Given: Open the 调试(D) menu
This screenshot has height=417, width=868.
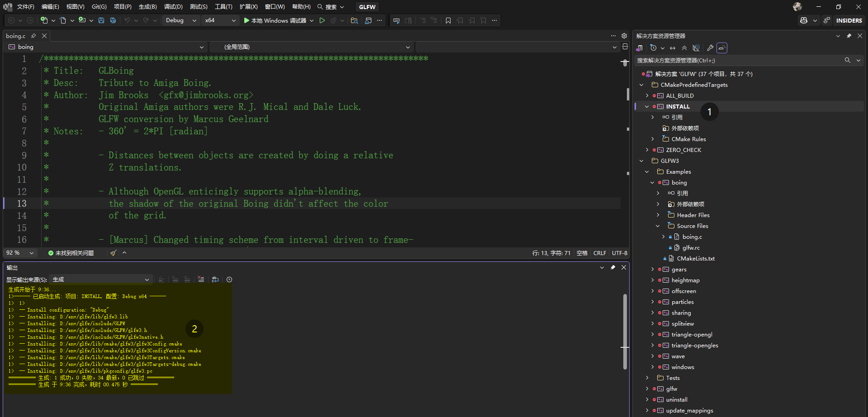Looking at the screenshot, I should pyautogui.click(x=173, y=7).
